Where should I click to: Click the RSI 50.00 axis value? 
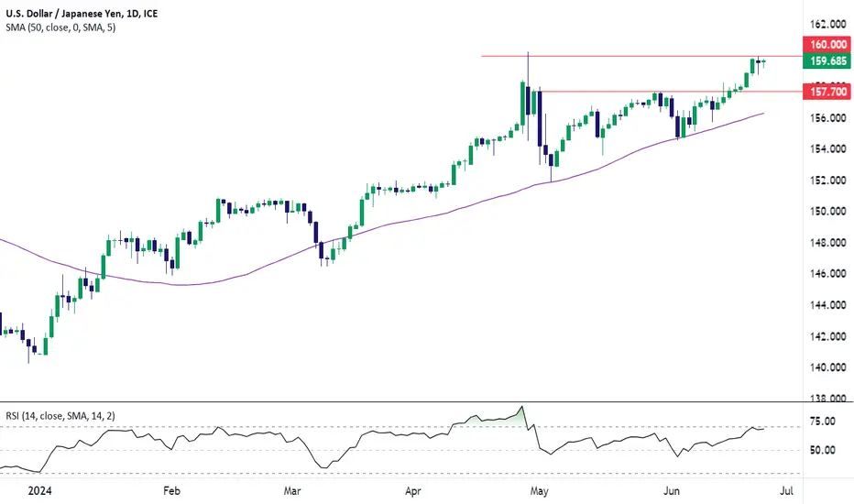tap(823, 450)
